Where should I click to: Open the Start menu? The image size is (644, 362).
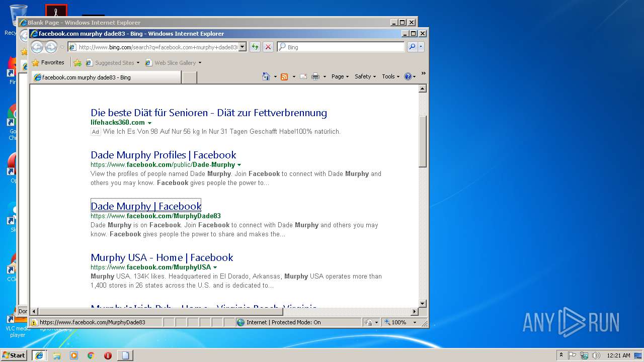pyautogui.click(x=14, y=355)
